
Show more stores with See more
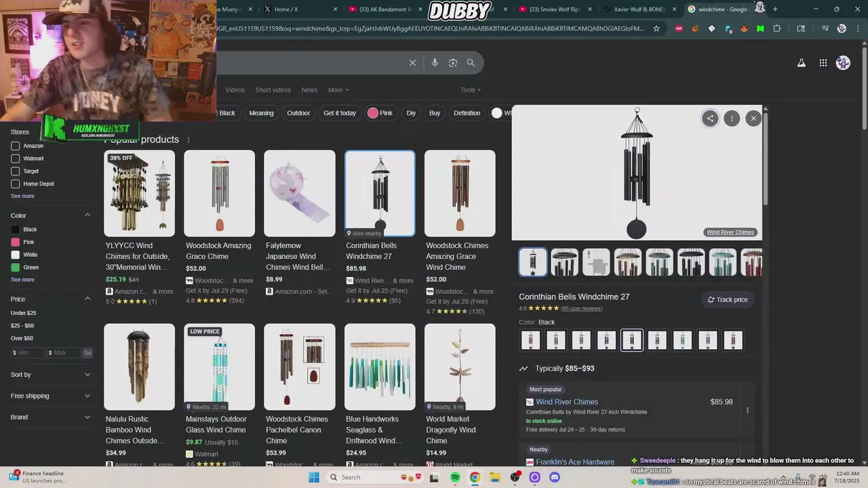pos(22,196)
